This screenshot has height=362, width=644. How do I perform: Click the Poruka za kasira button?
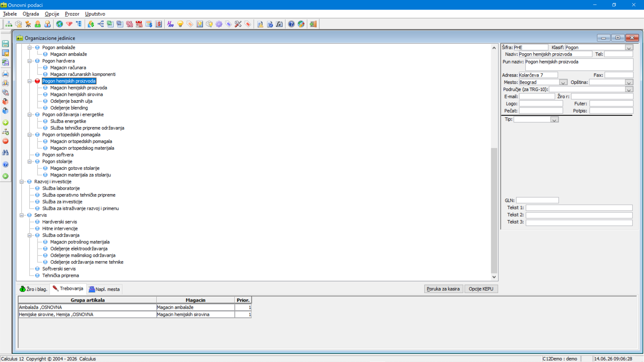pos(443,289)
